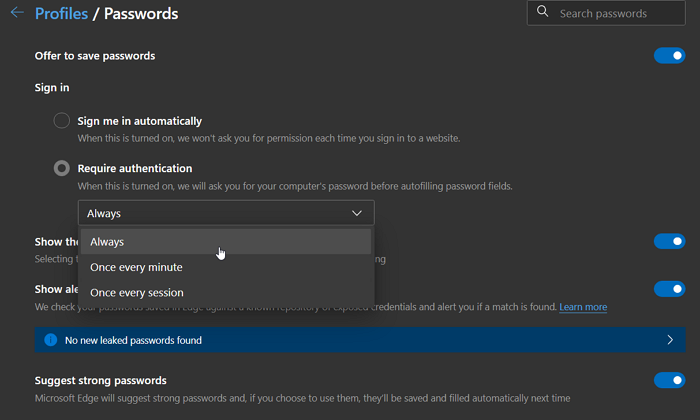Screen dimensions: 700x420
Task: Open the Learn more link
Action: pos(583,307)
